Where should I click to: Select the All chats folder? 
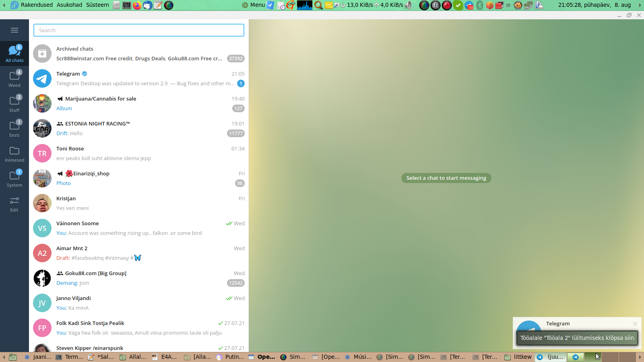[x=14, y=54]
